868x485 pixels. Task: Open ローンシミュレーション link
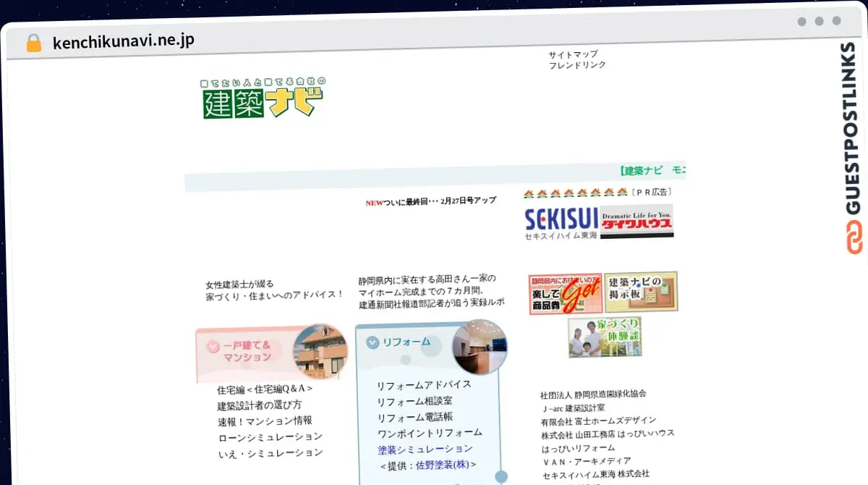(270, 437)
